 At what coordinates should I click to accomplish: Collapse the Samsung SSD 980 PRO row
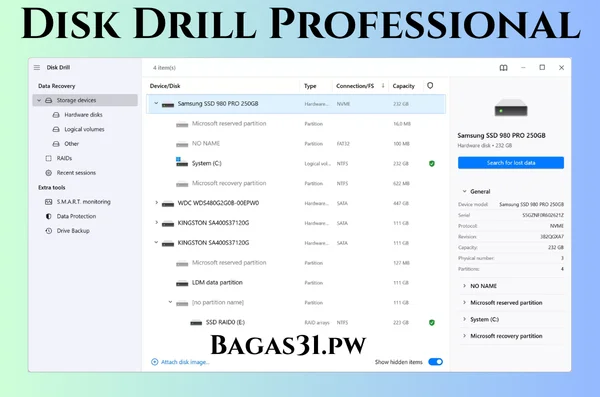156,103
